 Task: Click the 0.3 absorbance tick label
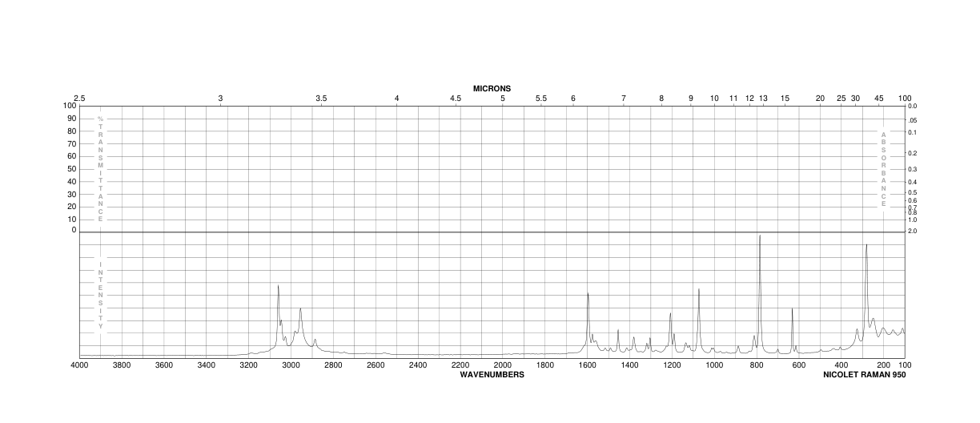913,169
